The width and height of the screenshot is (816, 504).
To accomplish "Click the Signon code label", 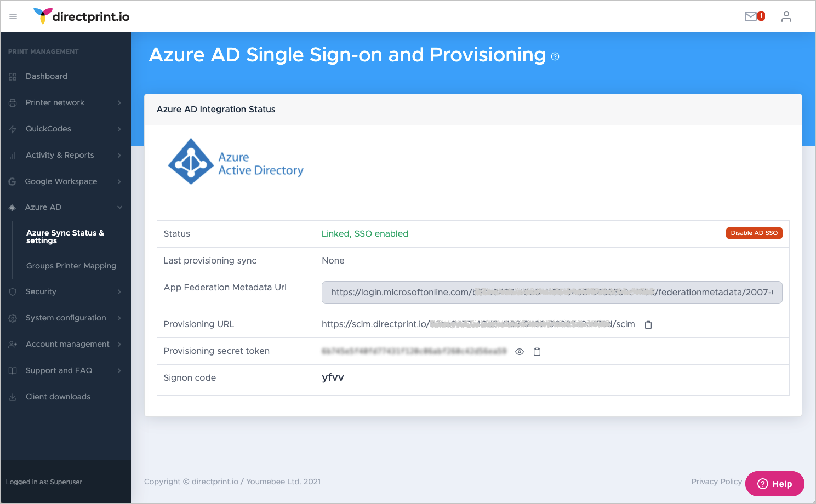I will pos(190,378).
